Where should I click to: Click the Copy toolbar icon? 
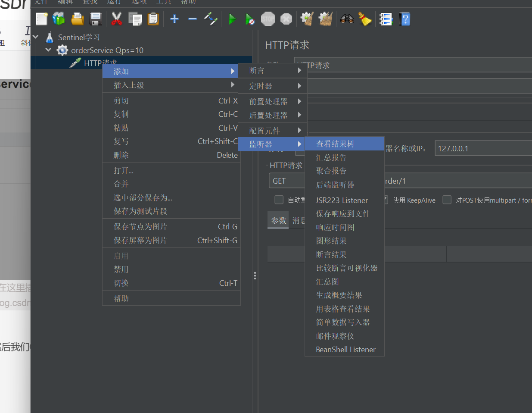click(135, 19)
